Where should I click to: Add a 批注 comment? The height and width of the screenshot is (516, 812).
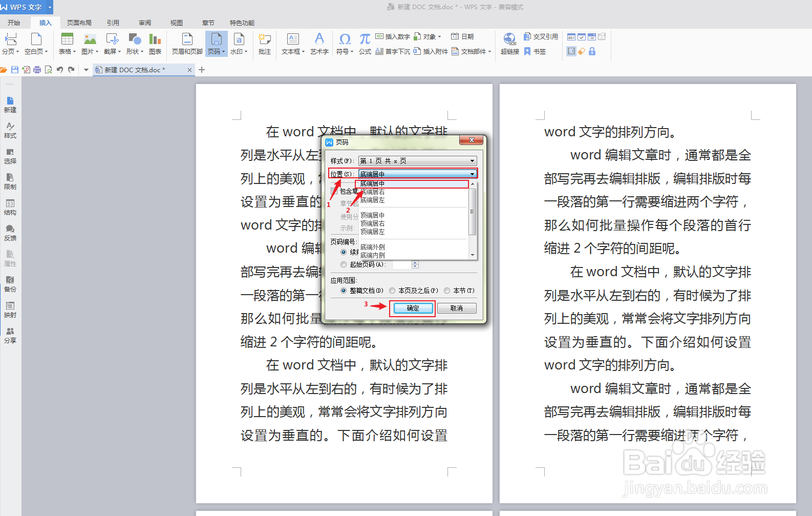(x=265, y=44)
